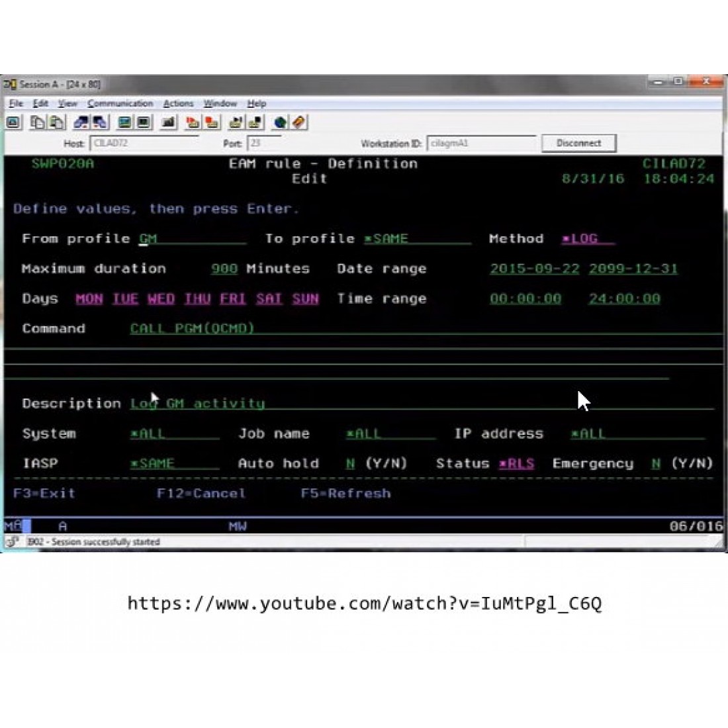
Task: Click the orange Help Index toolbar icon
Action: pyautogui.click(x=299, y=122)
